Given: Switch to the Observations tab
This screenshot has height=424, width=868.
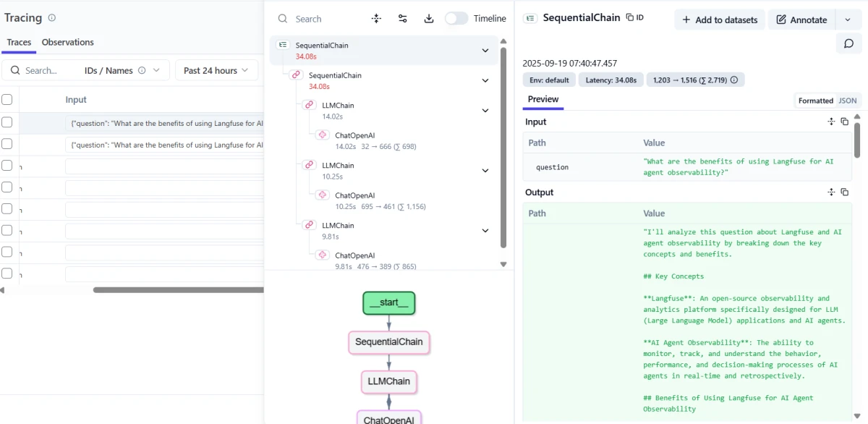Looking at the screenshot, I should pyautogui.click(x=68, y=42).
